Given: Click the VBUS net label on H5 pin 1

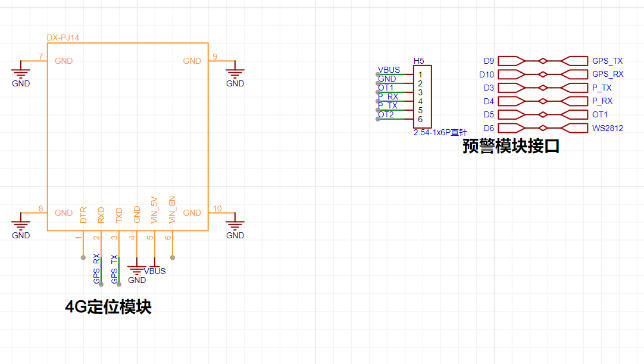Looking at the screenshot, I should click(x=389, y=70).
